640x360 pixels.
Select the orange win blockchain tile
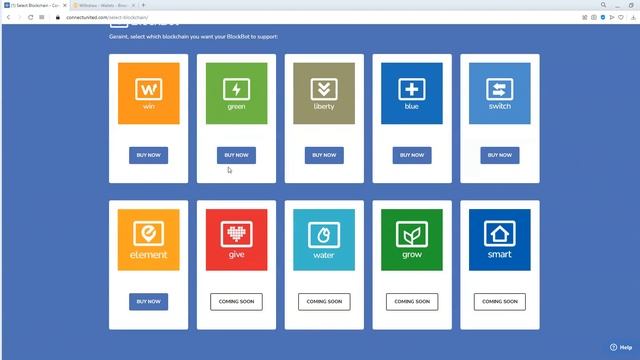click(x=149, y=93)
